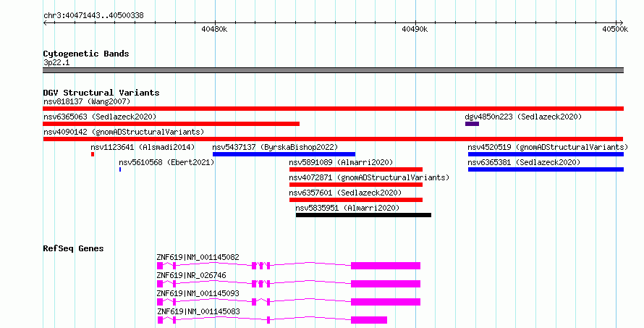The image size is (644, 328).
Task: Open the ZNF619|NM_001145082 transcript label
Action: pyautogui.click(x=198, y=257)
